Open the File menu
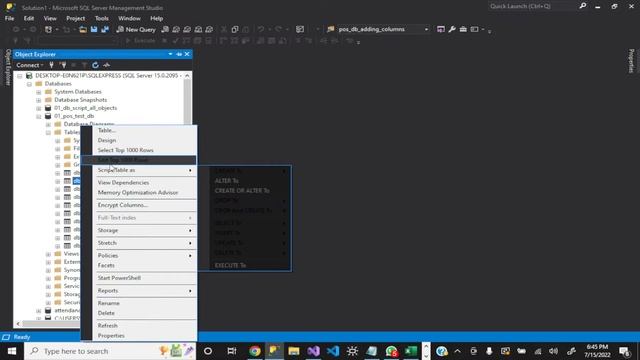 click(x=9, y=18)
